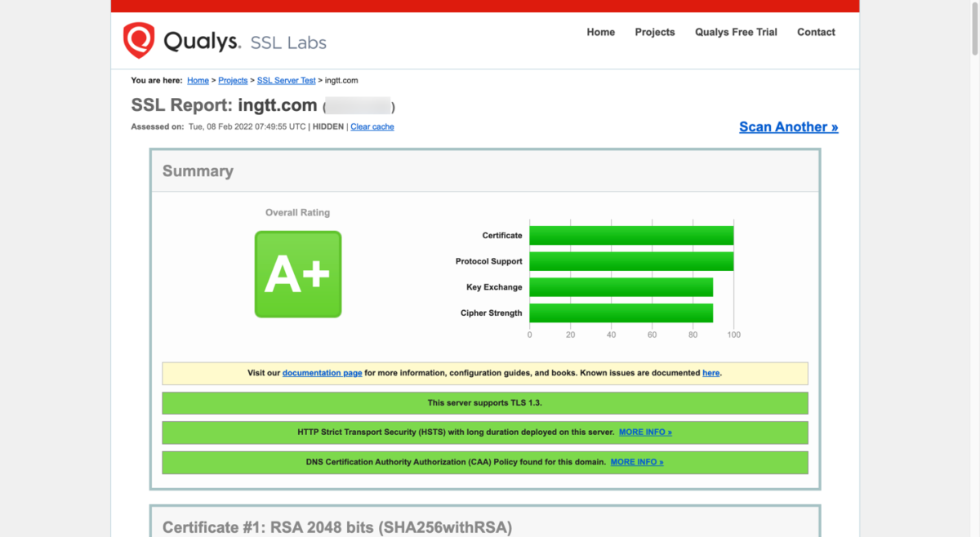The width and height of the screenshot is (980, 537).
Task: Click the 'Overall Rating' label
Action: (297, 213)
